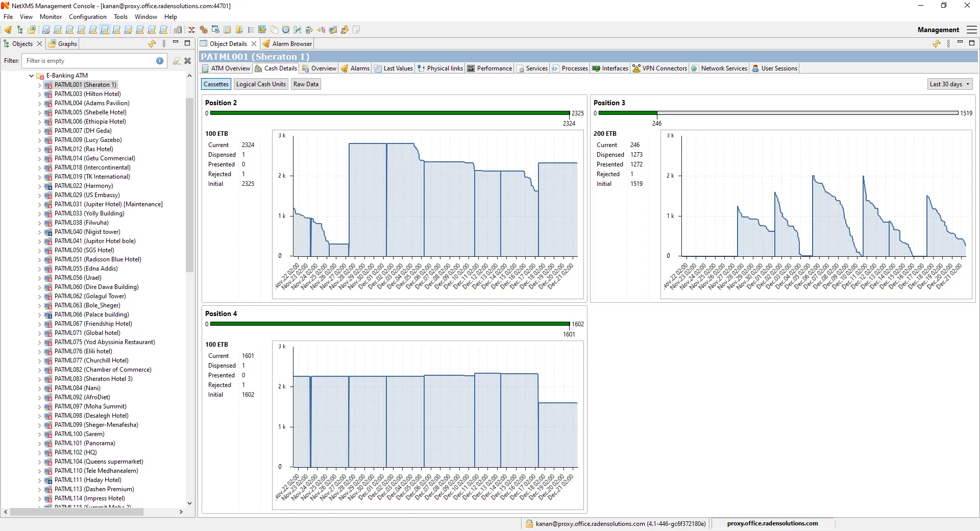This screenshot has height=531, width=980.
Task: Open the hamburger menu beside Management
Action: pos(972,30)
